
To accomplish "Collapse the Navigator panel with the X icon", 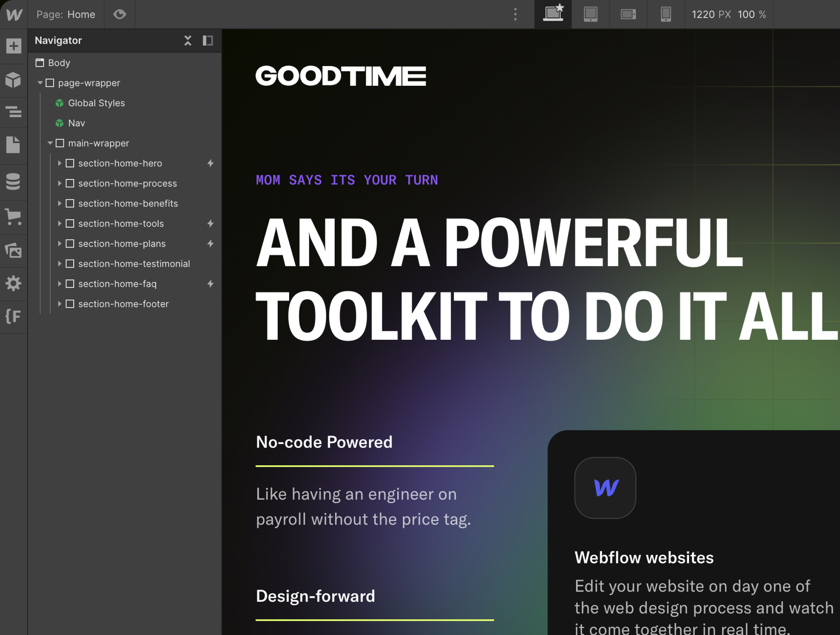I will 188,40.
